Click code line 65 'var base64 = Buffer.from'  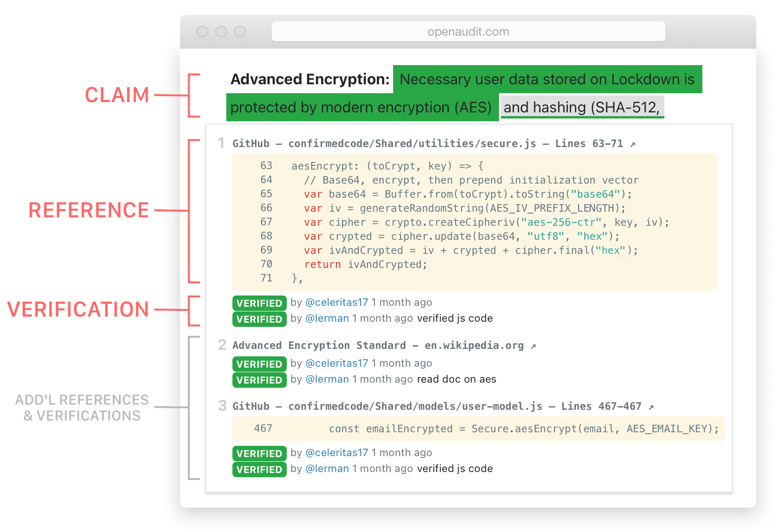(x=468, y=194)
